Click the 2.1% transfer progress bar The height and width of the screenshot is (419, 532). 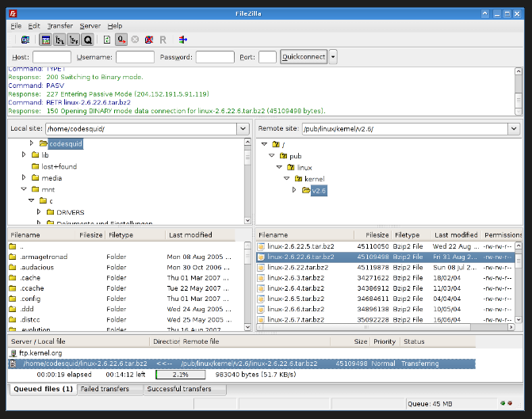181,375
